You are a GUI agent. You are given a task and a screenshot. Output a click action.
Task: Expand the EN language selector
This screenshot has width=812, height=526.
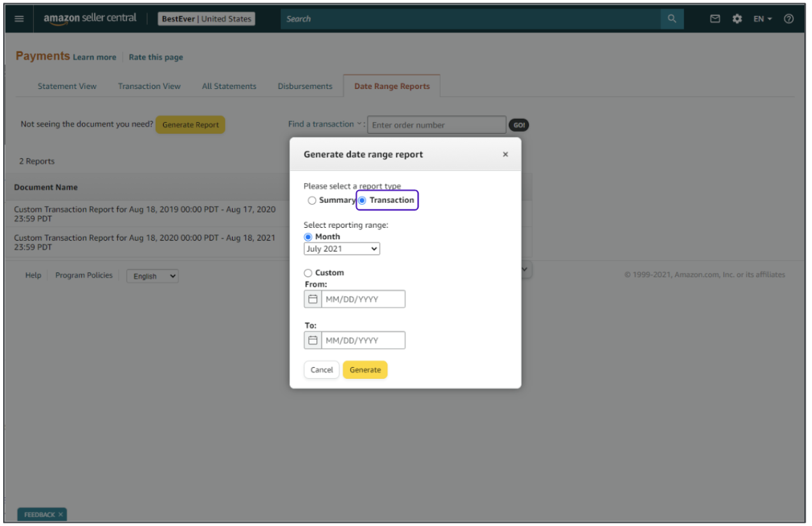[x=762, y=19]
